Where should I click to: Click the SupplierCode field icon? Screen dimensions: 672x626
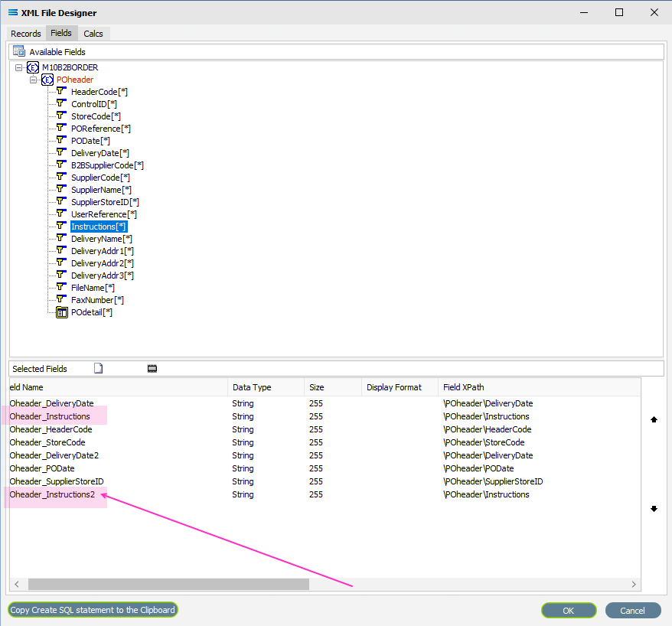[61, 177]
